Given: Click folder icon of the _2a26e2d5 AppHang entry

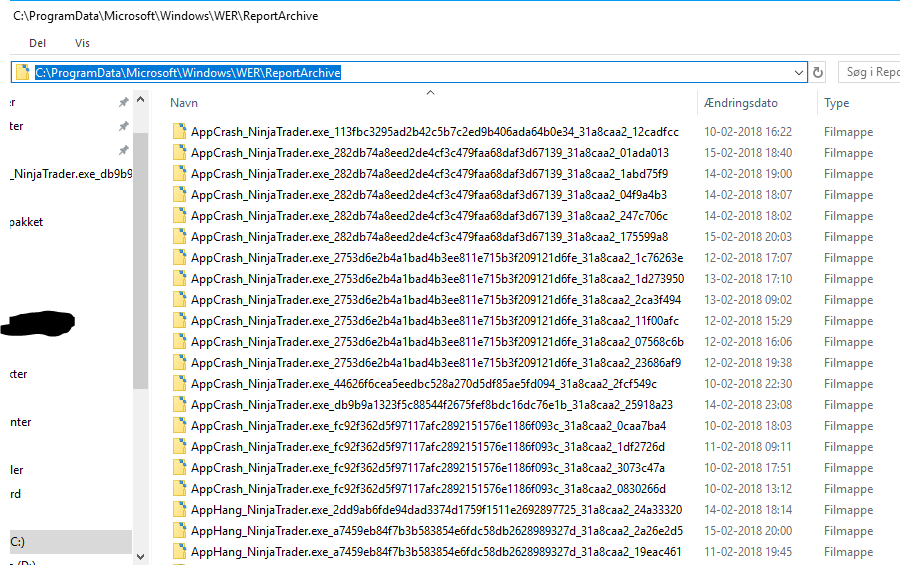Looking at the screenshot, I should coord(179,531).
